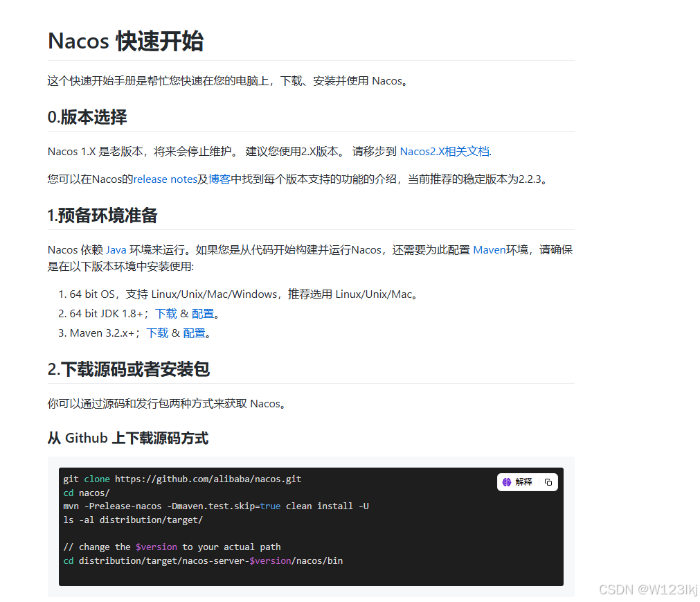Viewport: 700px width, 602px height.
Task: Click inside the dark code block
Action: point(312,526)
